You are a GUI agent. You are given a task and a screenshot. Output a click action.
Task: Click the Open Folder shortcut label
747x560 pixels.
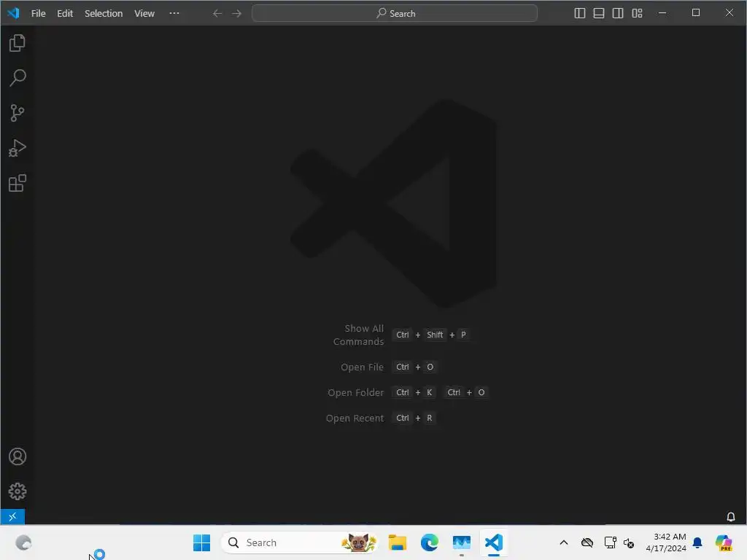pyautogui.click(x=355, y=393)
